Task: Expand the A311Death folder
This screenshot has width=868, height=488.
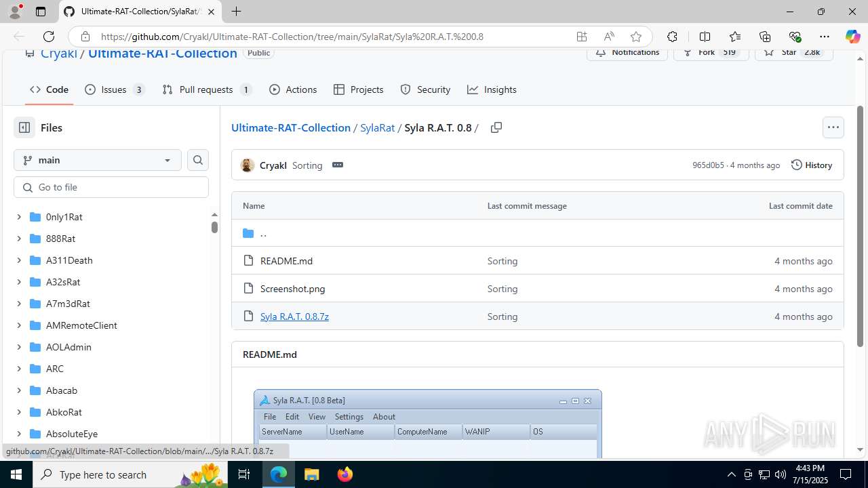Action: (19, 260)
